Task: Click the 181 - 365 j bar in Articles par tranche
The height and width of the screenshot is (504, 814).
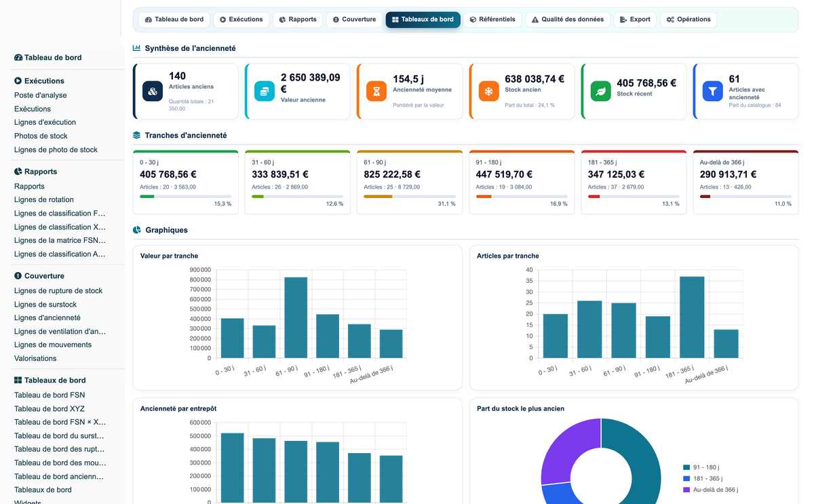Action: pos(692,317)
